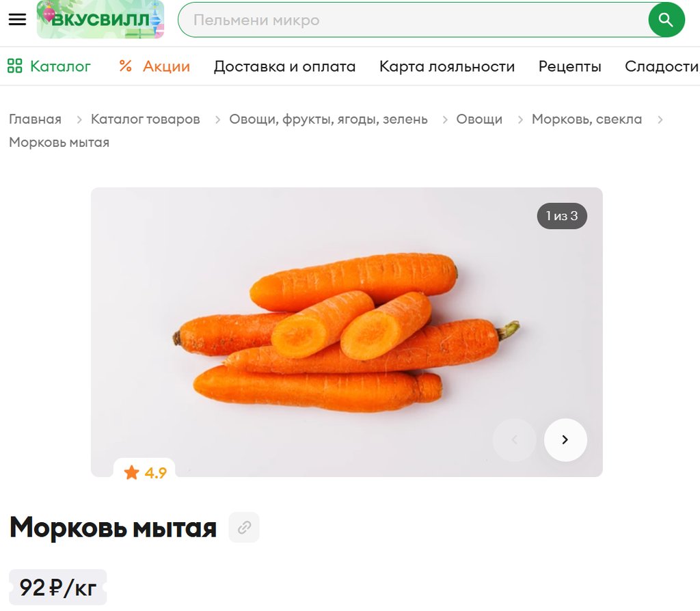The height and width of the screenshot is (611, 700).
Task: Open Доставка и оплата page
Action: (x=284, y=66)
